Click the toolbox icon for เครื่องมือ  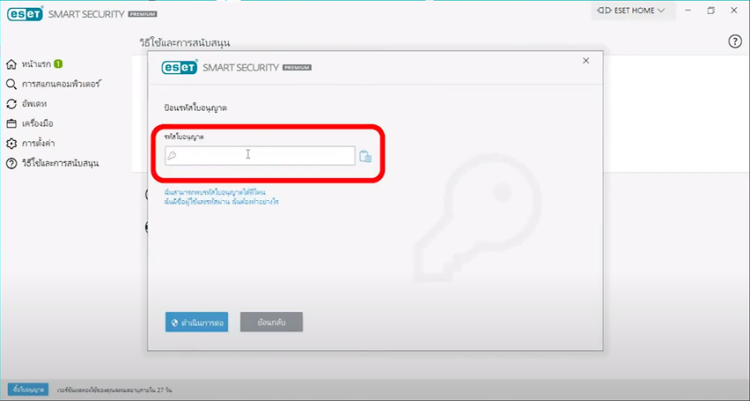(x=11, y=124)
